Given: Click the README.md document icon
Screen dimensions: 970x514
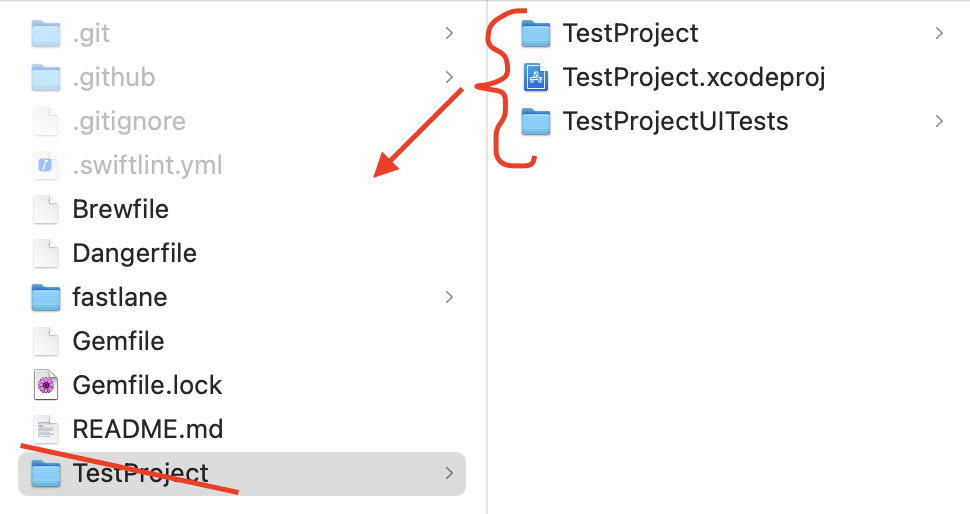Looking at the screenshot, I should pyautogui.click(x=46, y=429).
